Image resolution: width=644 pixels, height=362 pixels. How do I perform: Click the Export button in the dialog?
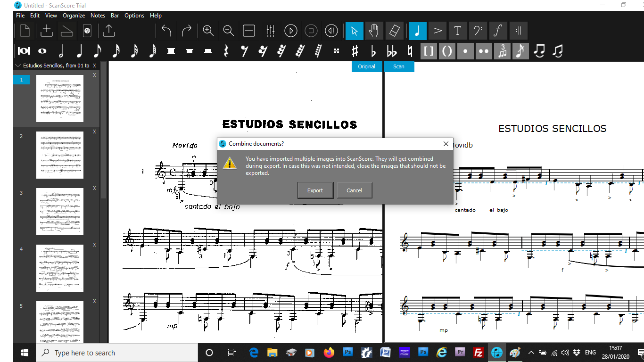point(315,190)
